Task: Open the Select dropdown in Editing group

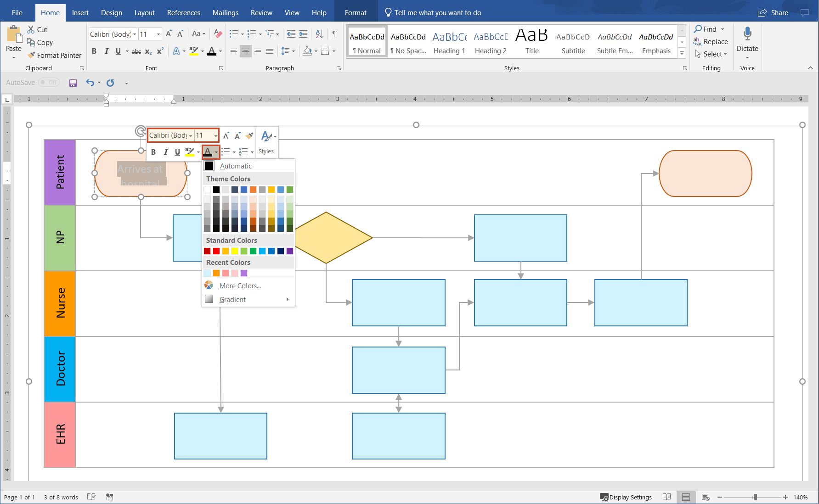Action: coord(711,54)
